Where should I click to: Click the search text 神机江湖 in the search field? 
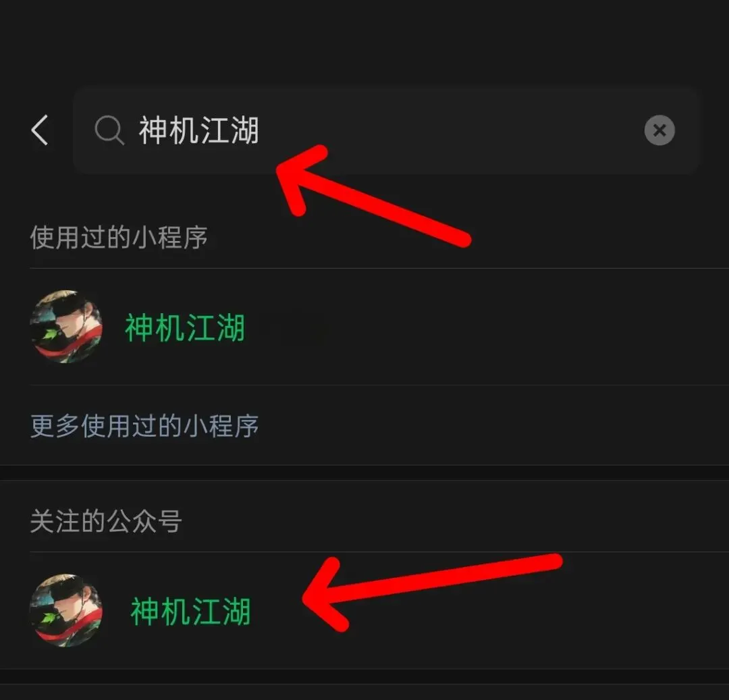click(198, 130)
